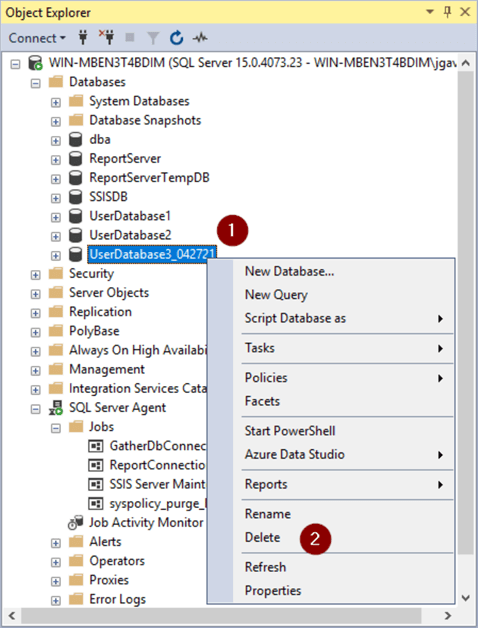Click the vertical scrollbar down arrow
This screenshot has width=478, height=628.
[x=466, y=598]
